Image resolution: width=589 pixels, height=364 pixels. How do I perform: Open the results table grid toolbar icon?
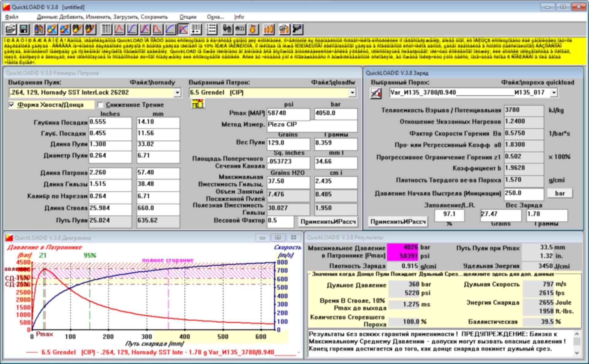[106, 29]
